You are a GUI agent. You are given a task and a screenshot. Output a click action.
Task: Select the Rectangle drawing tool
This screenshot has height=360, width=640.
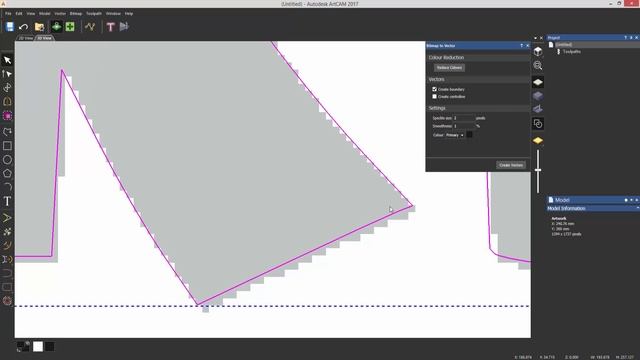pyautogui.click(x=7, y=146)
